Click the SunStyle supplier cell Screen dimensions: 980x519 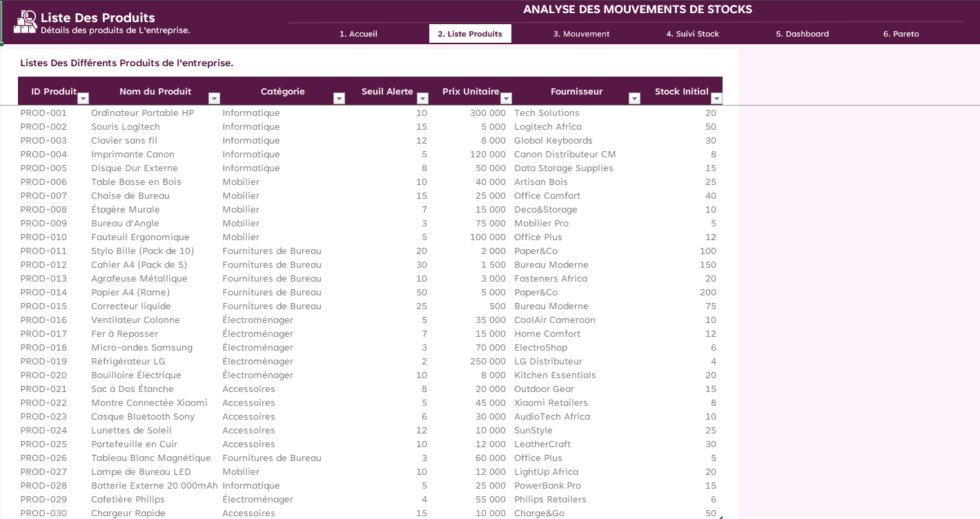576,430
